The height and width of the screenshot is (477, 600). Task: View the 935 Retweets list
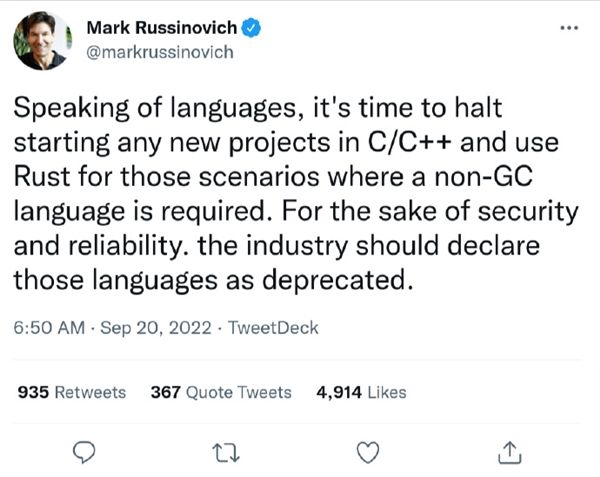click(x=72, y=392)
